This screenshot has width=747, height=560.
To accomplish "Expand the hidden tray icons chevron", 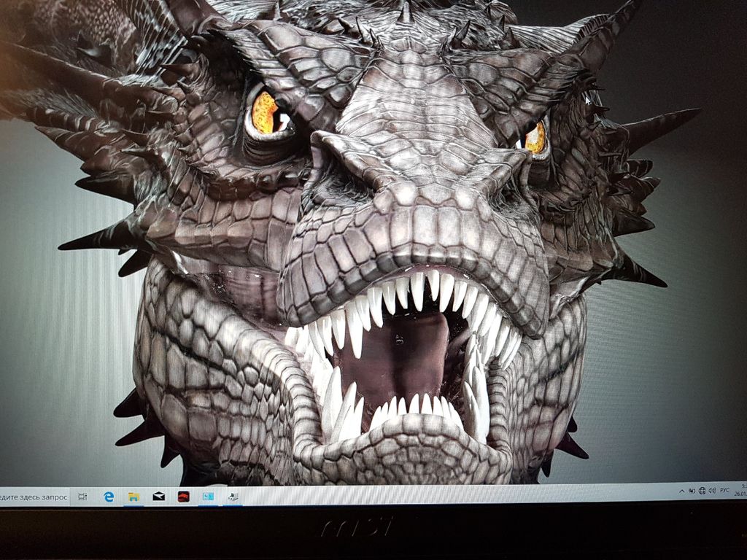I will (681, 491).
